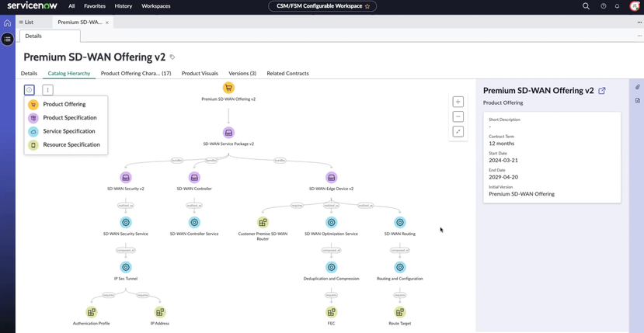Click the Resource Specification legend entry

point(64,145)
